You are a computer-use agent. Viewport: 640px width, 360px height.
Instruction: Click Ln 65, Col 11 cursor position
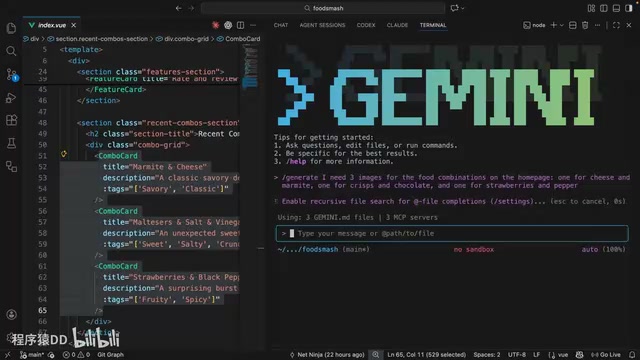(x=427, y=355)
